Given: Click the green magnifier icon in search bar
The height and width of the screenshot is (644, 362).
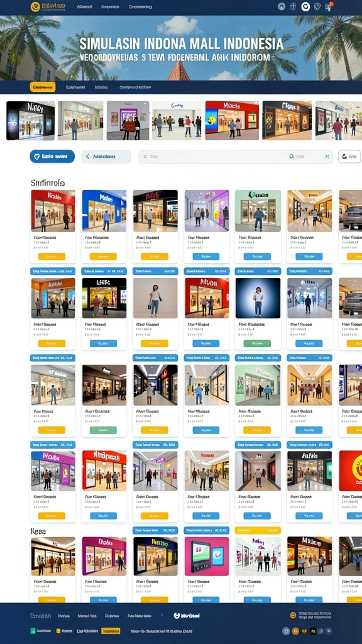Looking at the screenshot, I should tap(292, 157).
